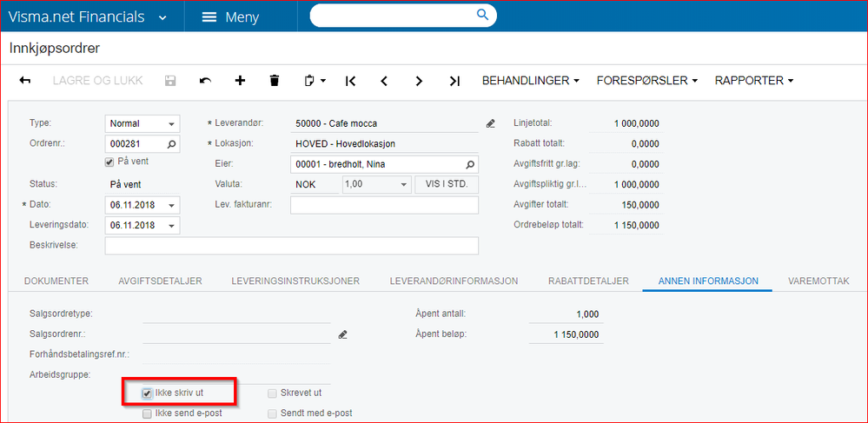Uncheck the Ikke skriv ut checkbox

pos(147,393)
